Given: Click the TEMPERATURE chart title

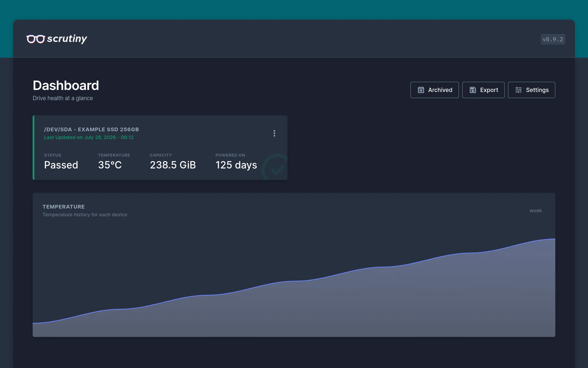Looking at the screenshot, I should (x=63, y=207).
